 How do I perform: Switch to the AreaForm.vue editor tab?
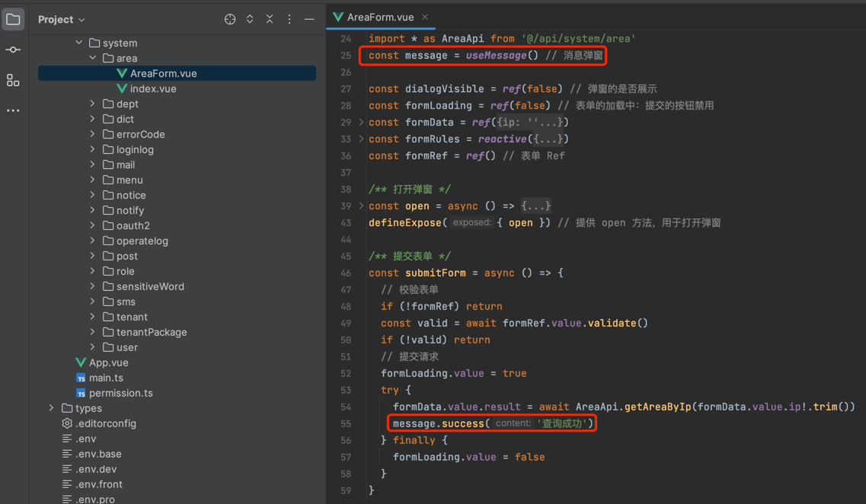379,17
